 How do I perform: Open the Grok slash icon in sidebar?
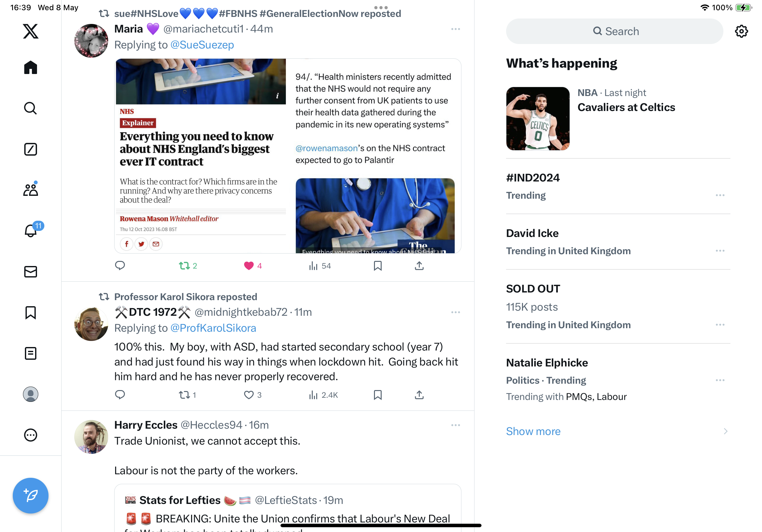(x=31, y=149)
